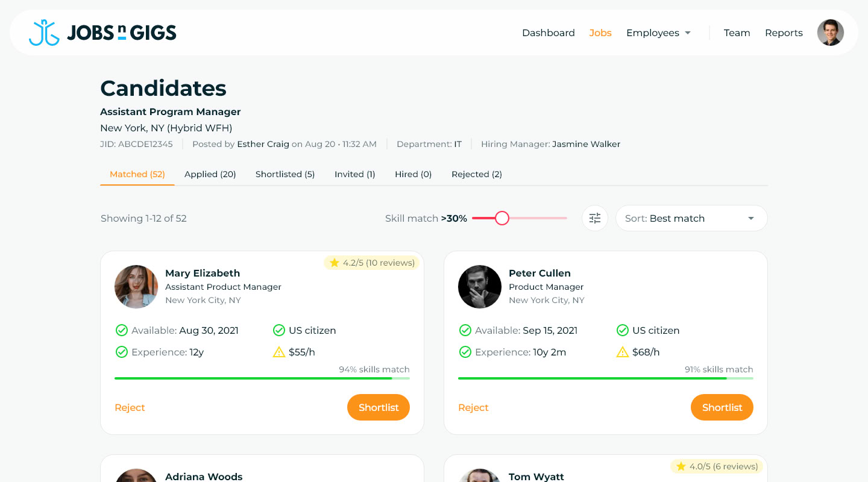Go to Dashboard in navigation
Image resolution: width=868 pixels, height=482 pixels.
[x=549, y=33]
